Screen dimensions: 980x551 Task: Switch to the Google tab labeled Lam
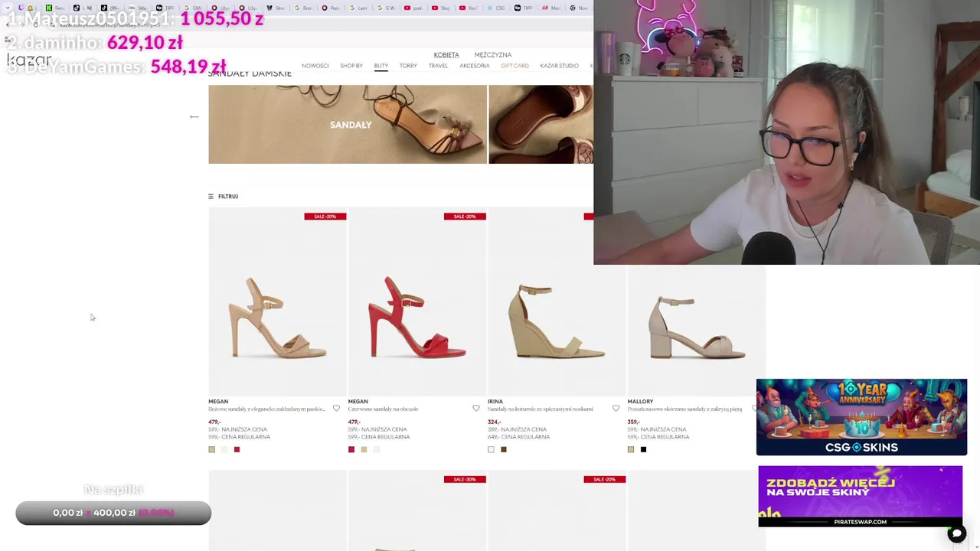click(358, 8)
